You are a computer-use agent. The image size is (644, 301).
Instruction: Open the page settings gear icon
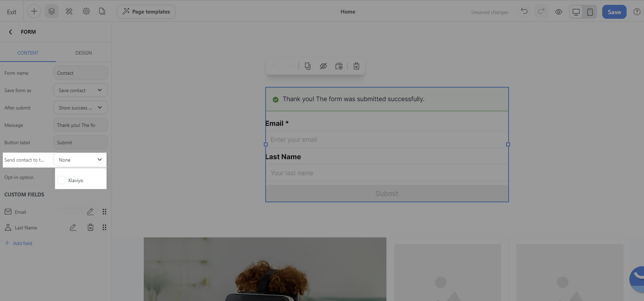tap(86, 12)
